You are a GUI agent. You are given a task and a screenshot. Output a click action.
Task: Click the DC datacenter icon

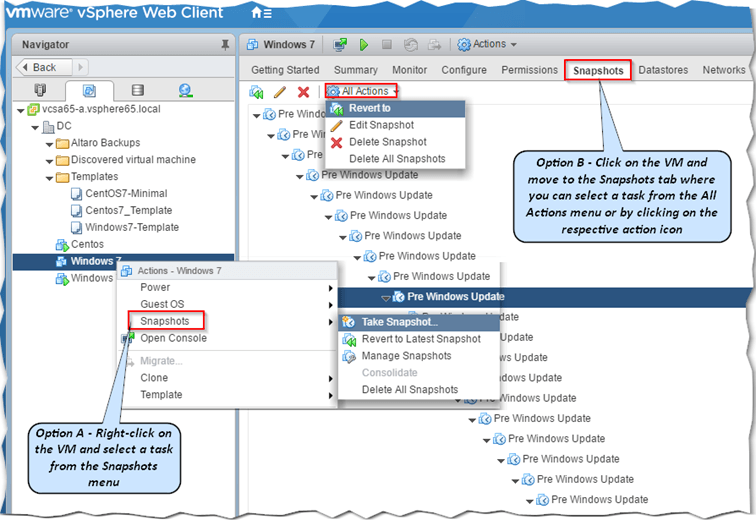point(48,127)
